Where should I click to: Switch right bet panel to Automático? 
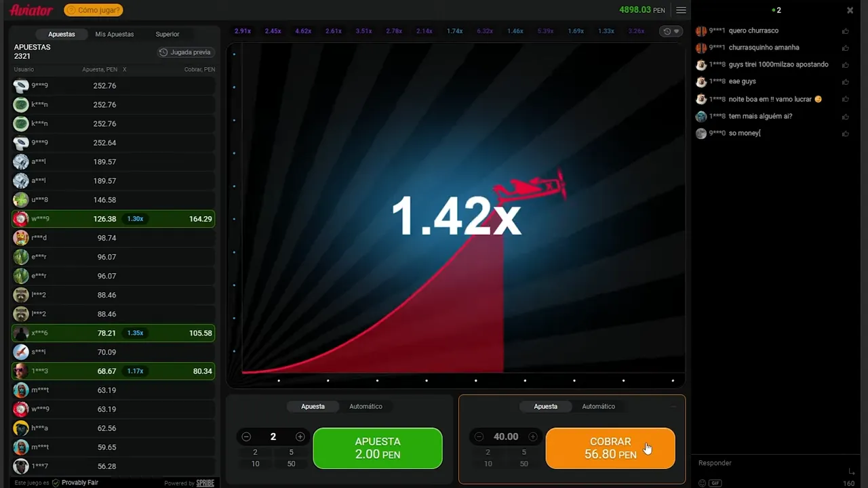tap(598, 407)
